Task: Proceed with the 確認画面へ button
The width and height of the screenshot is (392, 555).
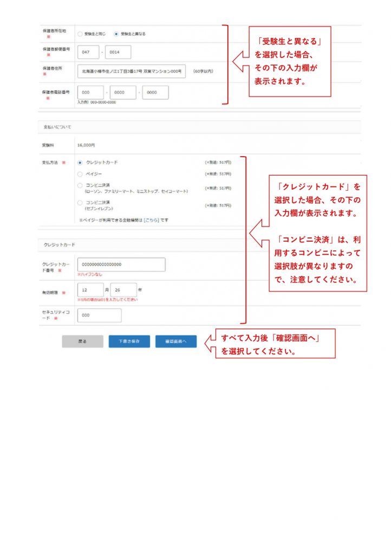Action: [176, 341]
